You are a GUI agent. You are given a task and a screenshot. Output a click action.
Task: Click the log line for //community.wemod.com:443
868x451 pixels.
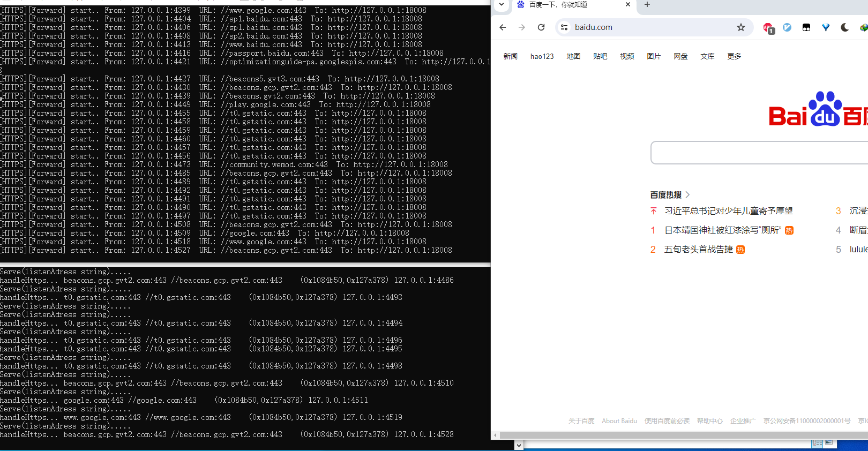point(224,164)
